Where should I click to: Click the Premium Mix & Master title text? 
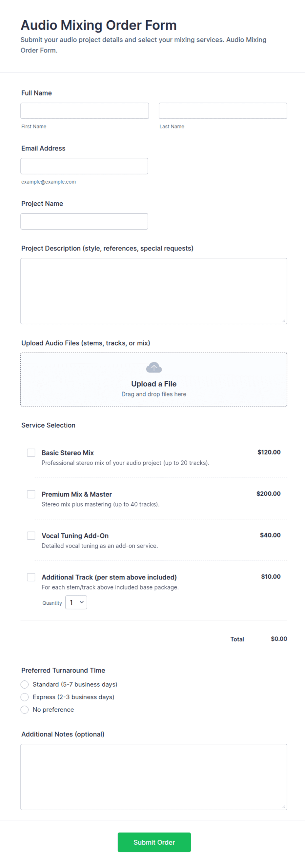tap(76, 494)
